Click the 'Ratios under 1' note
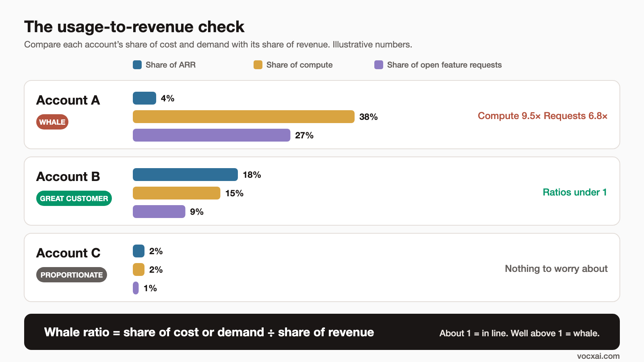 [x=575, y=192]
